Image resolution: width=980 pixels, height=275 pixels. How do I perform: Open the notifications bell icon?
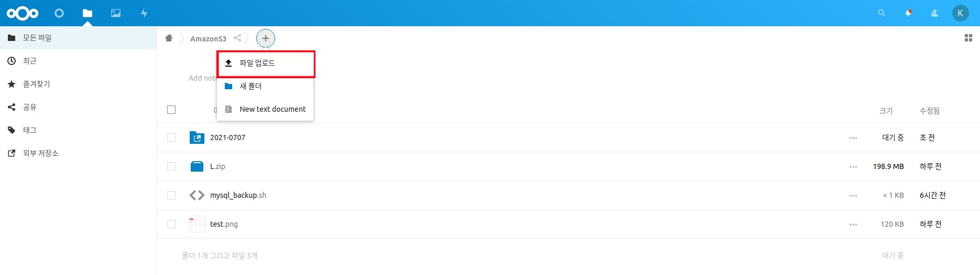coord(908,13)
